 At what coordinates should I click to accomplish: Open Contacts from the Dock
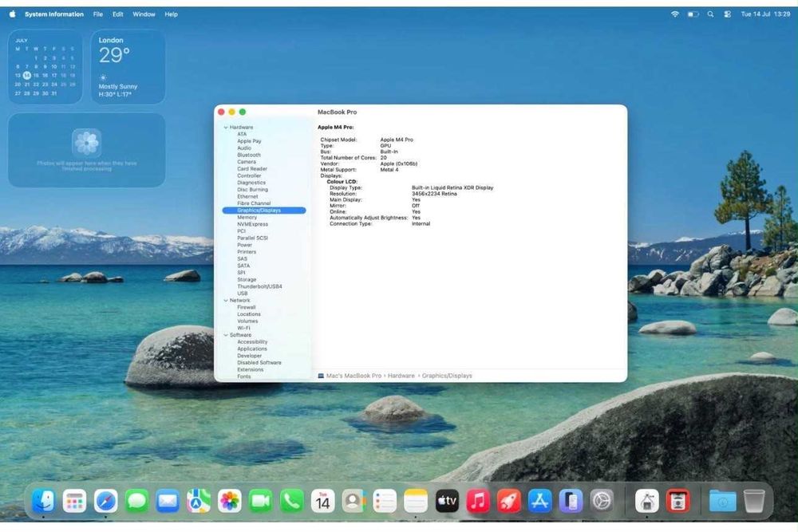(x=354, y=501)
